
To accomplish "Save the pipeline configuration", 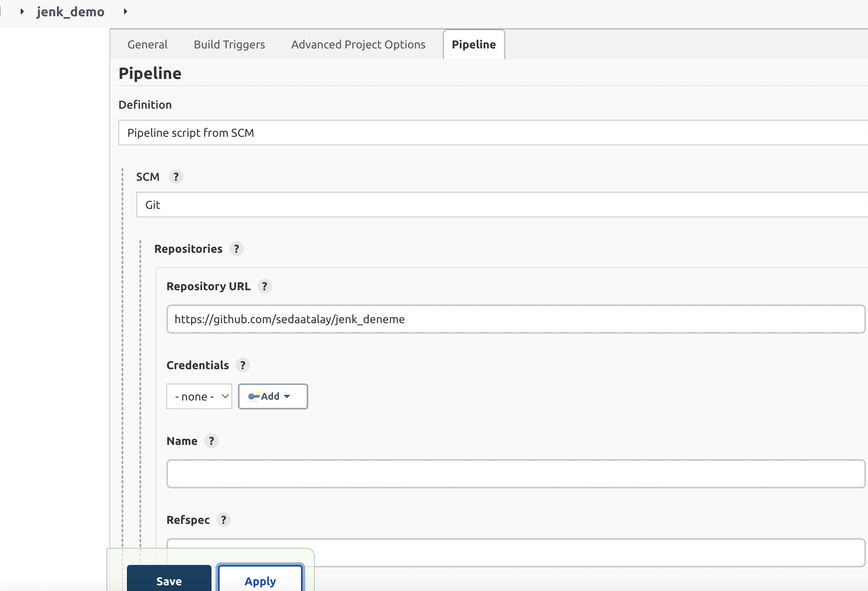I will click(x=169, y=581).
